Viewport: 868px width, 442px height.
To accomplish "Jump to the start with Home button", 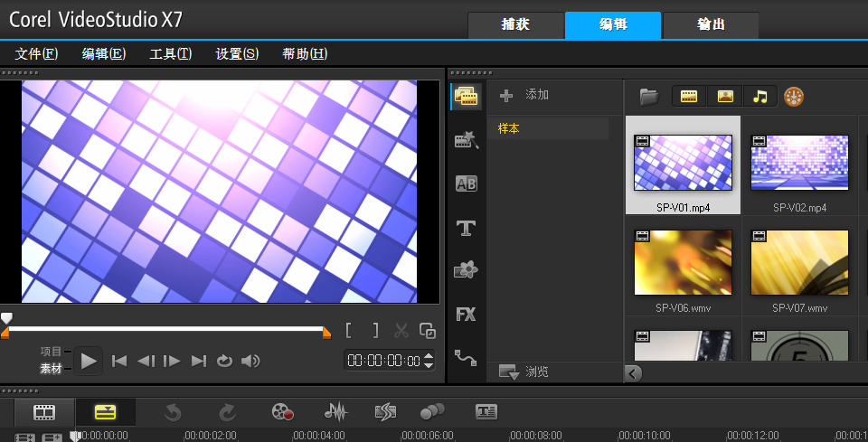I will coord(119,362).
